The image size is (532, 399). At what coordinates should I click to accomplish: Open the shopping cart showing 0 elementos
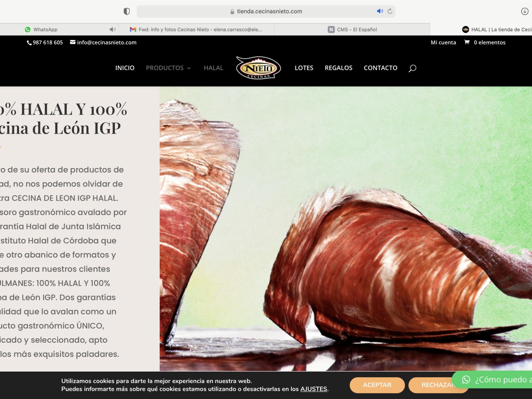tap(484, 42)
